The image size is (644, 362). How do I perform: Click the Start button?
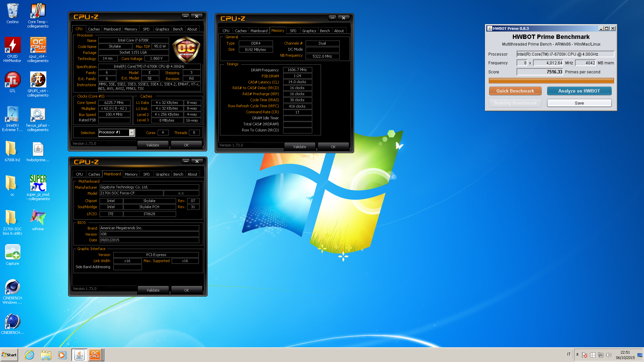click(9, 355)
